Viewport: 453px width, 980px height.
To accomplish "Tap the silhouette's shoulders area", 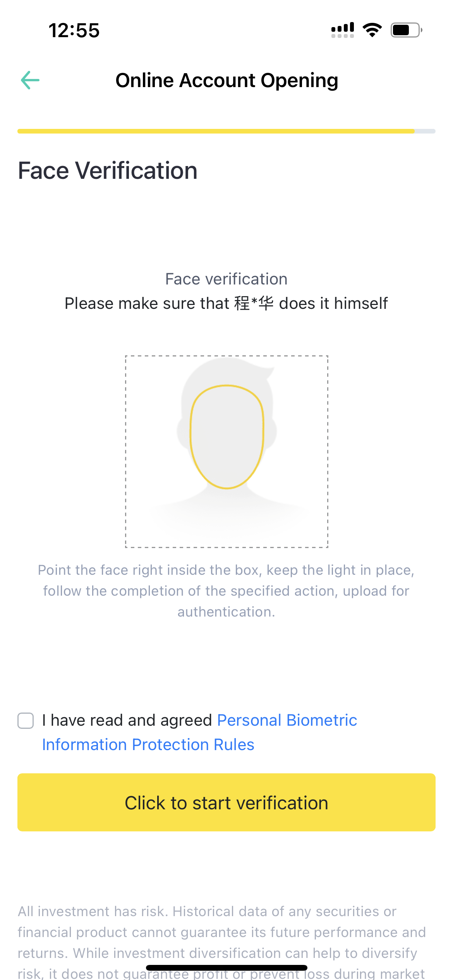I will [x=227, y=515].
